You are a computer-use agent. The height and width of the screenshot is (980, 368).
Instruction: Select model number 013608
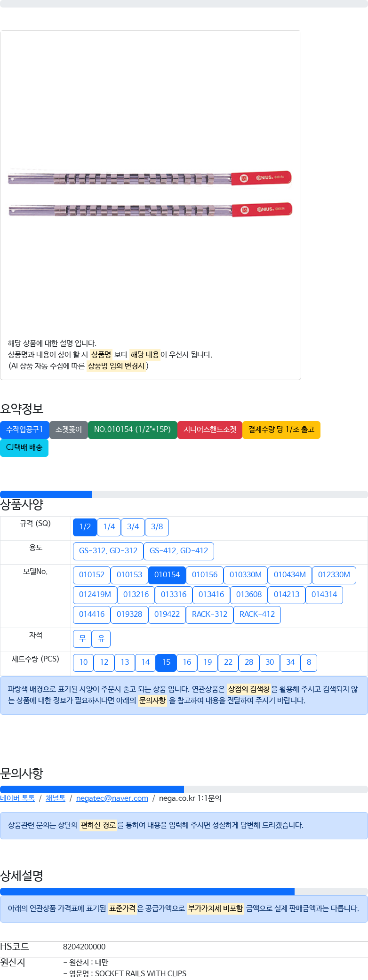pyautogui.click(x=248, y=595)
